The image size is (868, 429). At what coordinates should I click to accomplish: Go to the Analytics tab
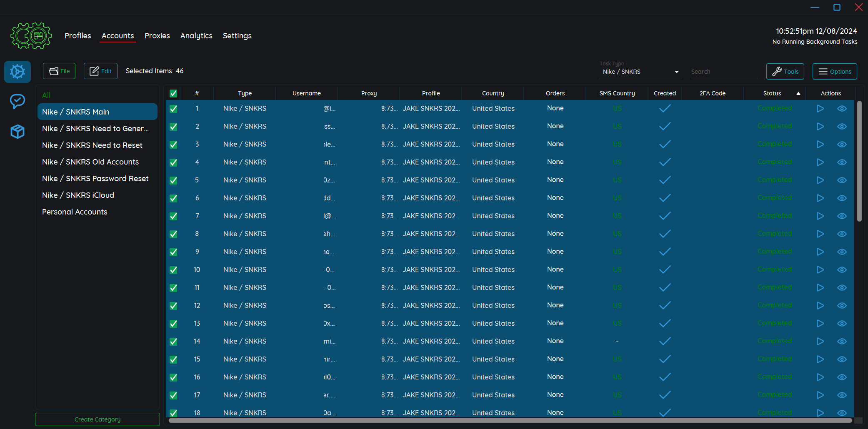pyautogui.click(x=196, y=36)
